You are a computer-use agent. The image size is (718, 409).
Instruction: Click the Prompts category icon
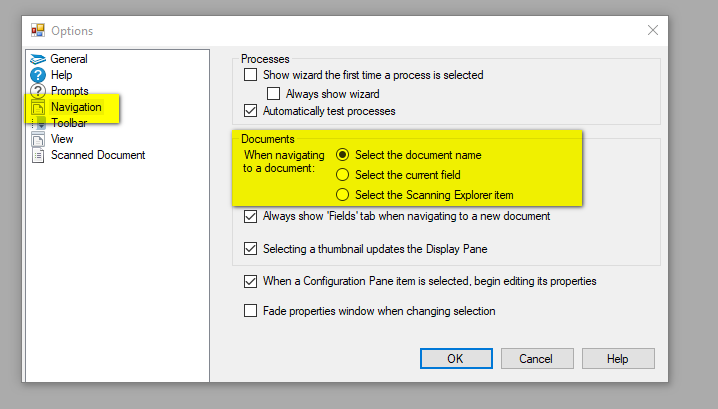tap(38, 91)
